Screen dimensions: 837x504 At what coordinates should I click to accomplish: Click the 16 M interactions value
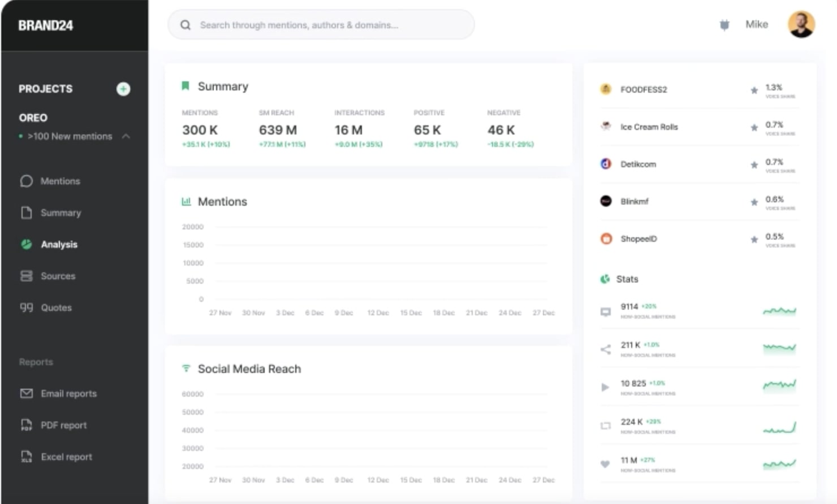[348, 130]
